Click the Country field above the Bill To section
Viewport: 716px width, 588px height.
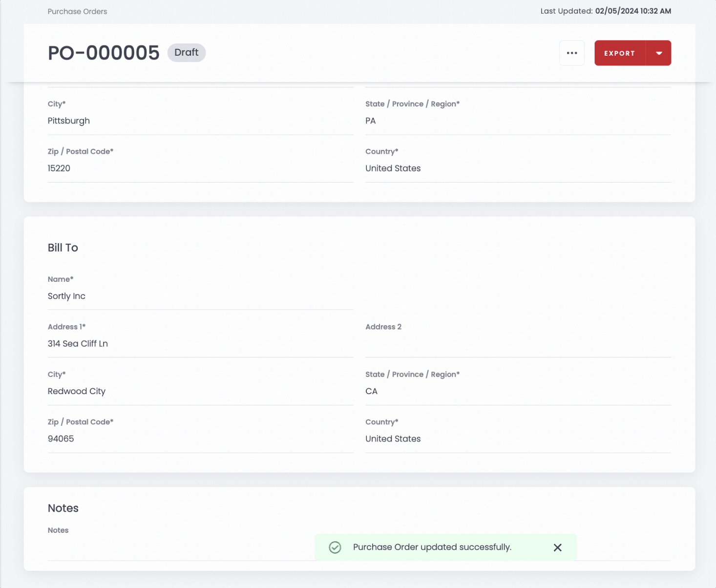click(x=518, y=168)
